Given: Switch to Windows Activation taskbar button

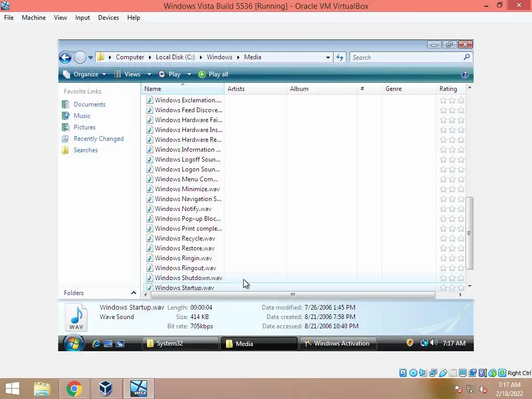Looking at the screenshot, I should click(338, 343).
